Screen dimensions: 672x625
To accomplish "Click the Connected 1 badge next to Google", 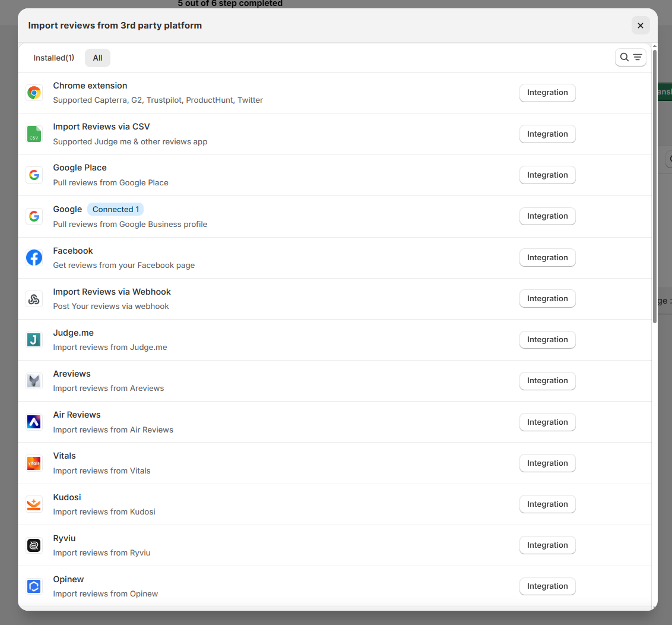I will (116, 209).
